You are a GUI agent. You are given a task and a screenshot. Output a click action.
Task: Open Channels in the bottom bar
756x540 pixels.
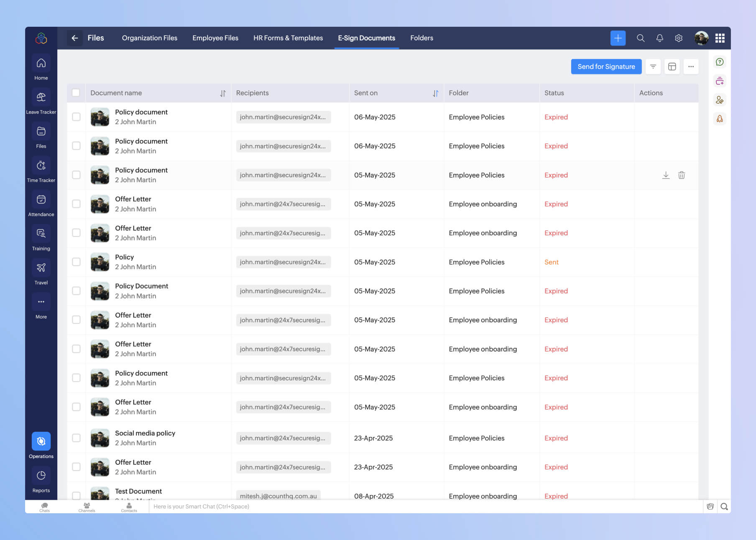[87, 507]
